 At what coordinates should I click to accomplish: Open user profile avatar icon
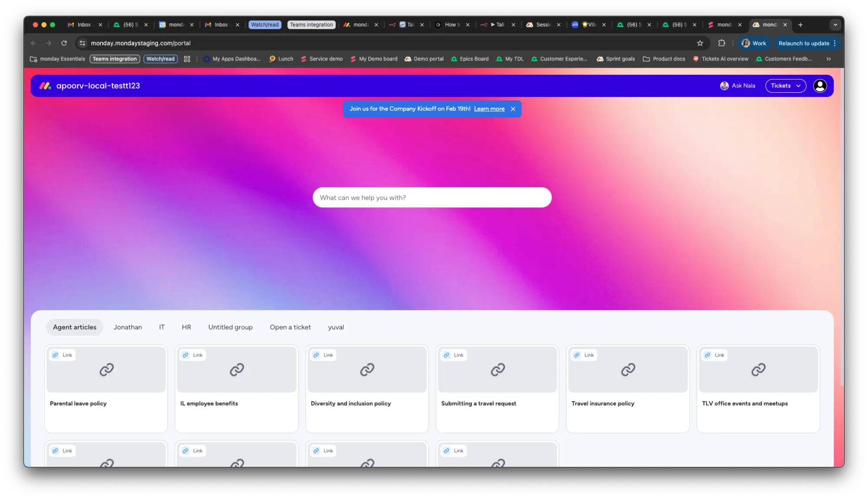(820, 86)
